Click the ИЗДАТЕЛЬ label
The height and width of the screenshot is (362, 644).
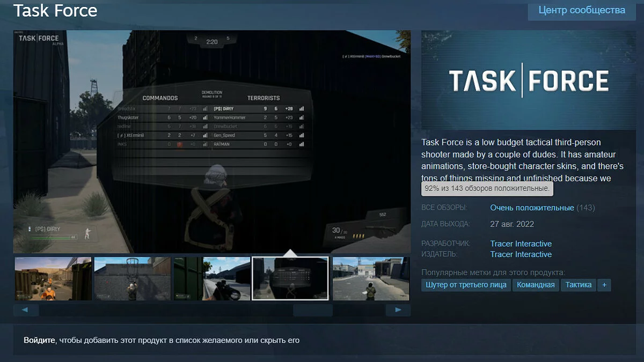(439, 254)
